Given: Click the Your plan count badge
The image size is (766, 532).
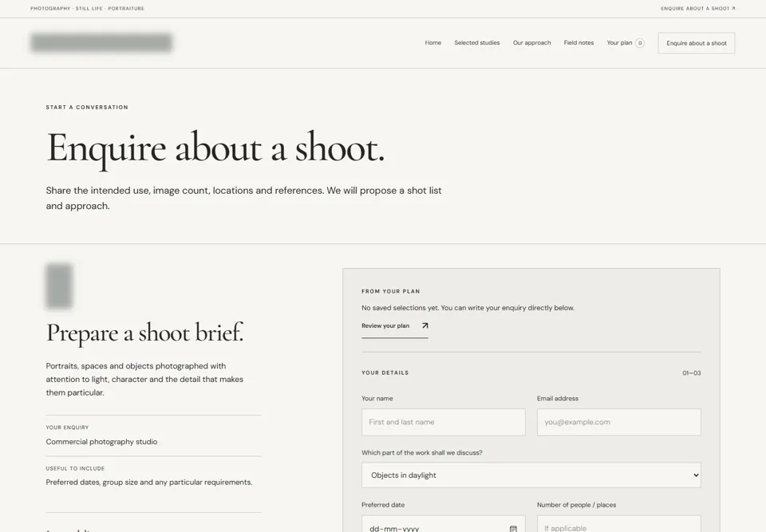Looking at the screenshot, I should 640,43.
